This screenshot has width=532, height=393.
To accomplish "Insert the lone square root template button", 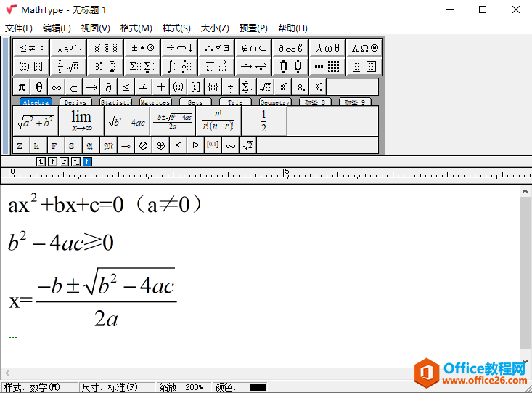I will tap(265, 87).
